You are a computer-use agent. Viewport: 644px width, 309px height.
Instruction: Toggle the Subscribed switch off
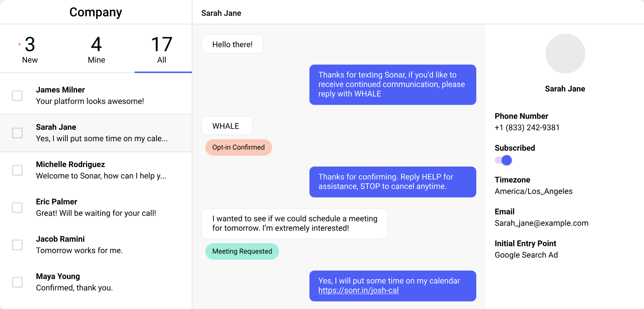[503, 160]
